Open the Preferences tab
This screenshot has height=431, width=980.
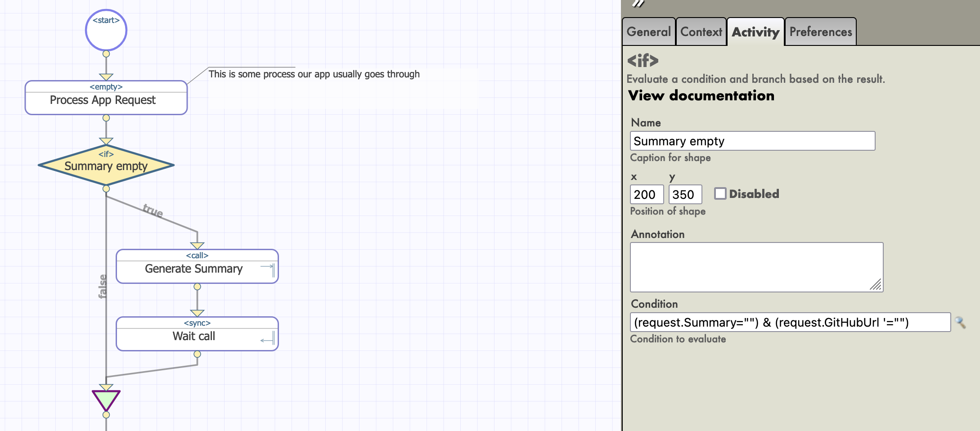[x=820, y=32]
